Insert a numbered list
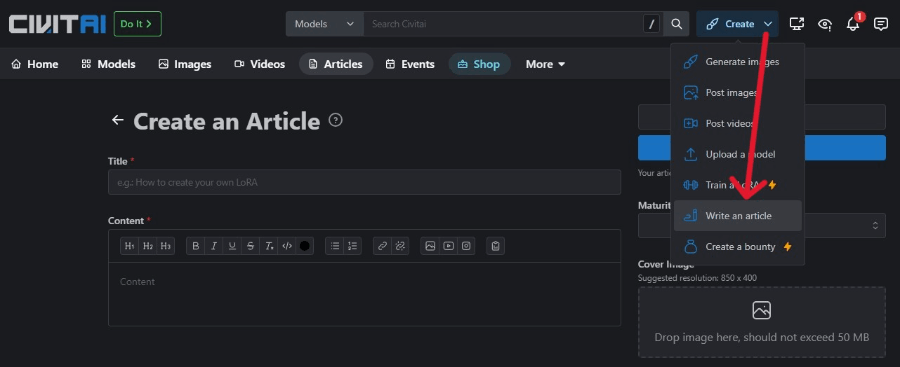 click(x=352, y=246)
